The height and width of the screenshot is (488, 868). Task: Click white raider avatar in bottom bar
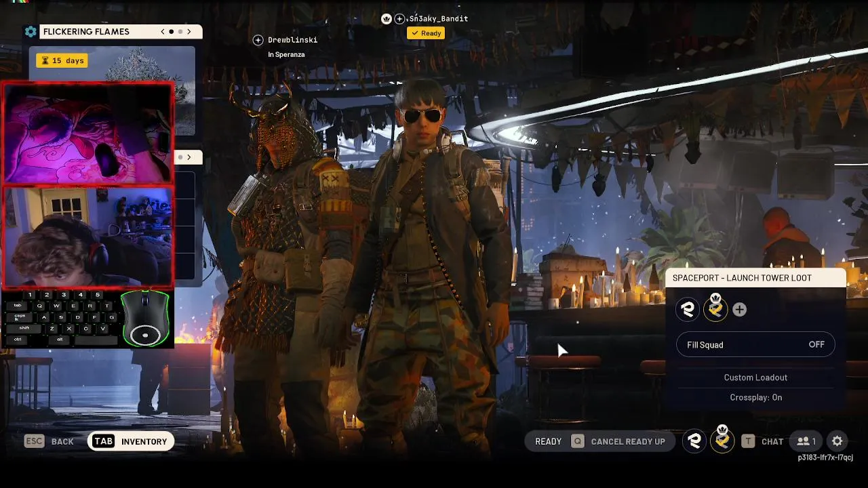pos(694,441)
